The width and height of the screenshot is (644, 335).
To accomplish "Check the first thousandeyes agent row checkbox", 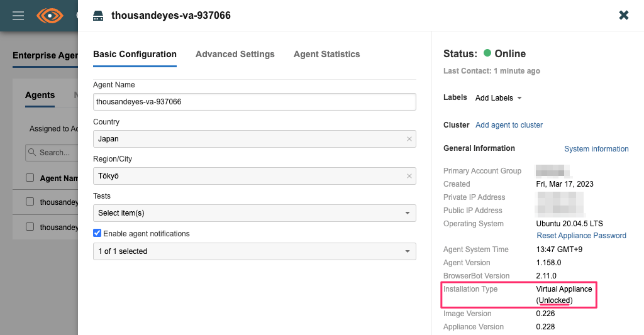I will coord(30,202).
